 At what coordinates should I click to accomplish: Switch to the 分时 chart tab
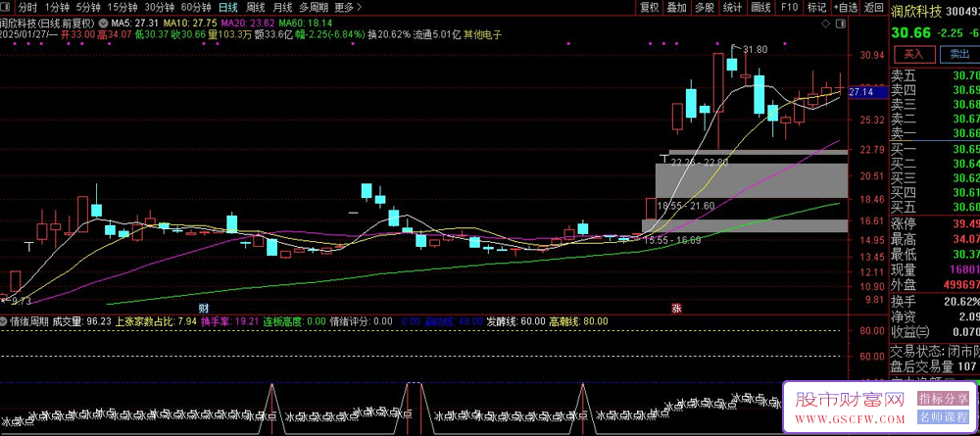pos(27,8)
